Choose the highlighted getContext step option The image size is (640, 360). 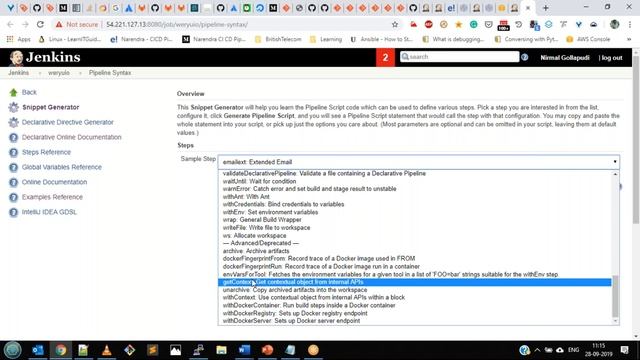414,282
